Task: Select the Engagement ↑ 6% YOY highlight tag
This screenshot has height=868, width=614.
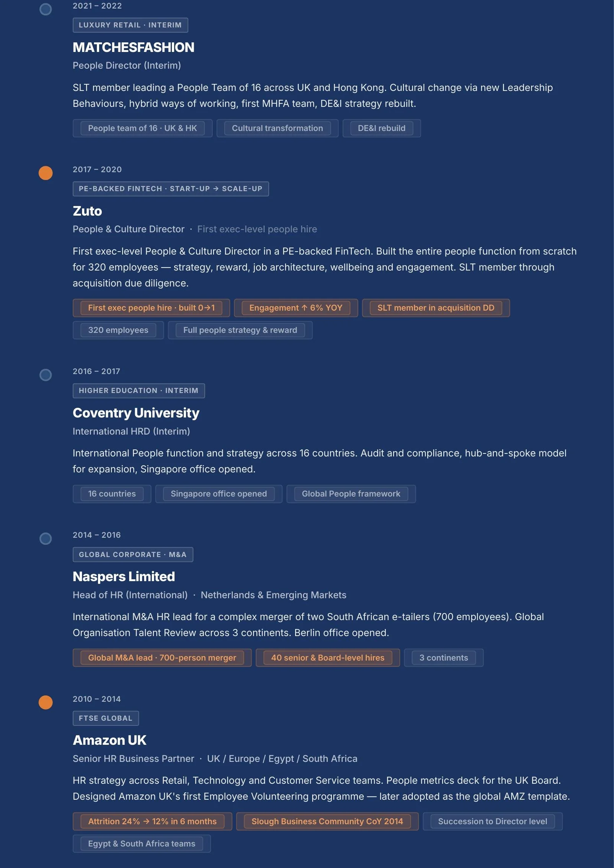Action: point(295,308)
